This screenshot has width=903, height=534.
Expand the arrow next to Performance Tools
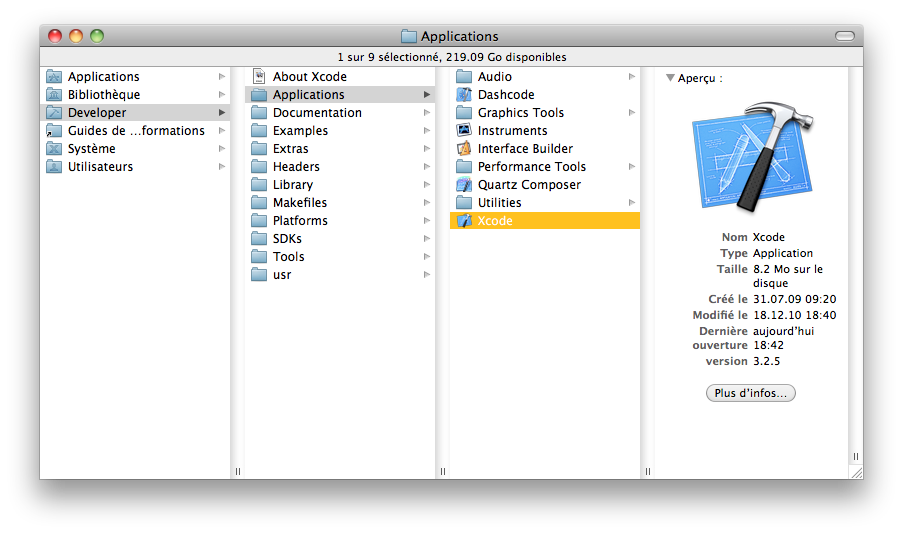point(632,166)
